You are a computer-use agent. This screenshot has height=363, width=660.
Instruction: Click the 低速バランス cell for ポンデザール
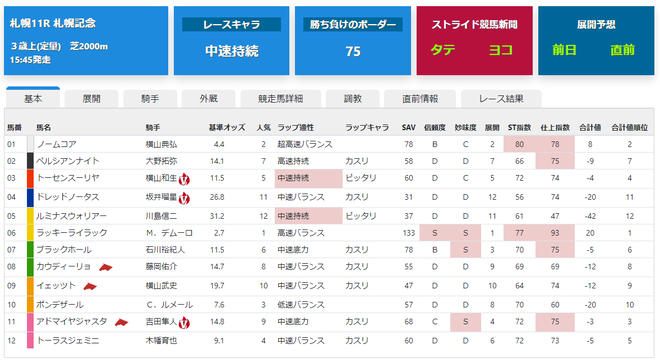click(x=301, y=304)
